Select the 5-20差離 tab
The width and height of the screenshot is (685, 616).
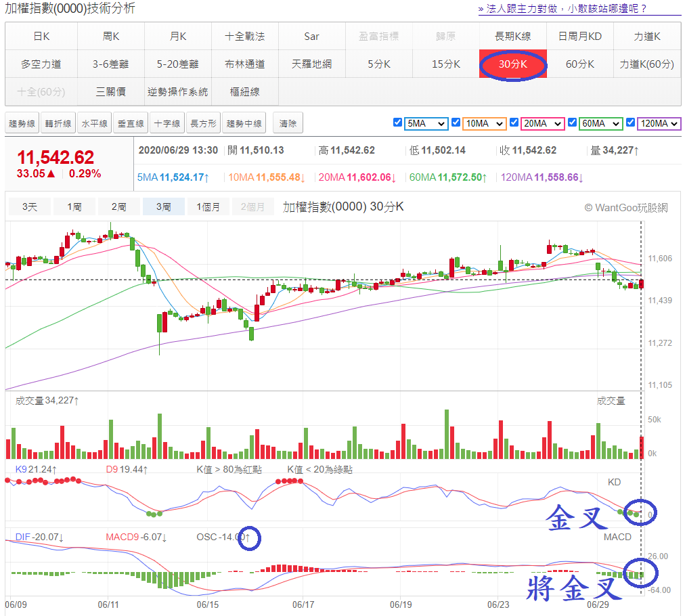(178, 64)
